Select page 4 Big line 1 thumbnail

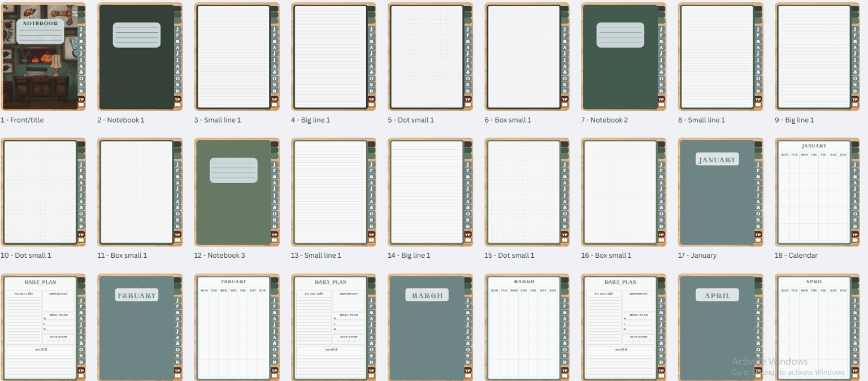coord(333,57)
